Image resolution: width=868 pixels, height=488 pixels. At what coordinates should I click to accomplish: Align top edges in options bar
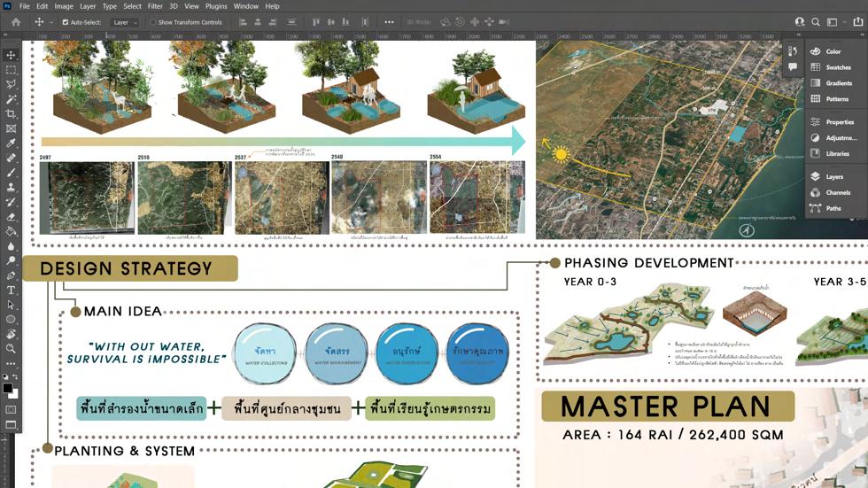316,22
